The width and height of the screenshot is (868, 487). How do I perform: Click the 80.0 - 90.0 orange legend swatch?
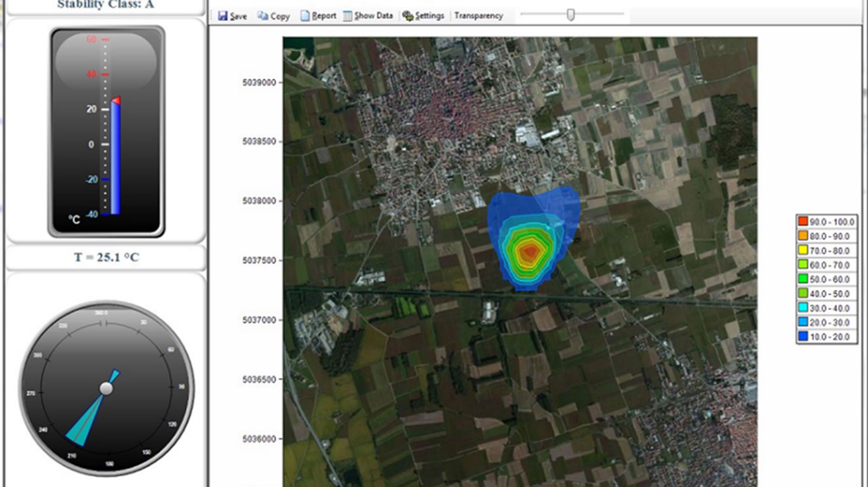click(x=803, y=236)
